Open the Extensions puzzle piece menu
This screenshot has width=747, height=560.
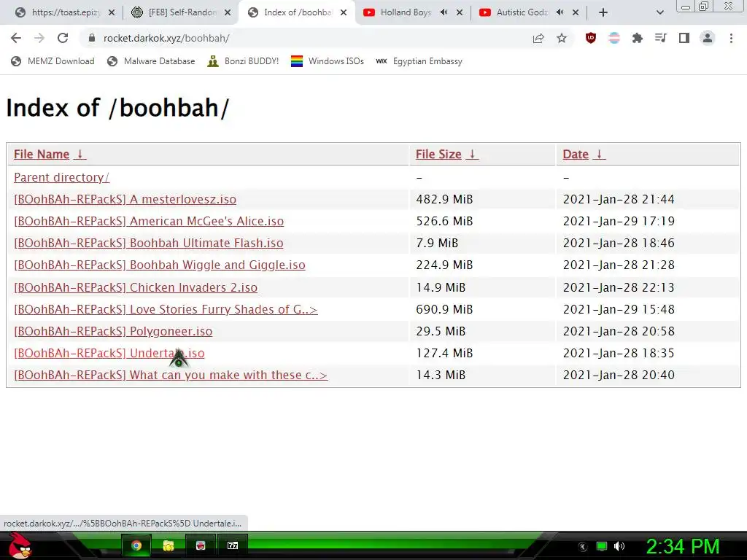pyautogui.click(x=638, y=38)
